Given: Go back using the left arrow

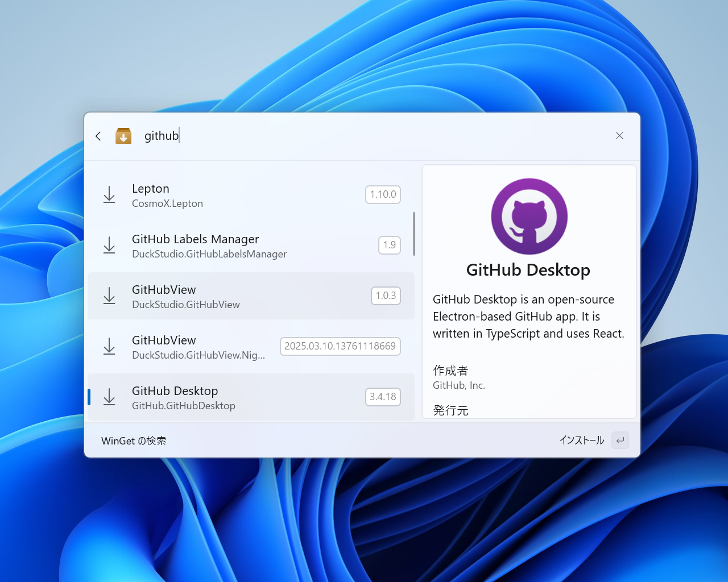Looking at the screenshot, I should (98, 136).
